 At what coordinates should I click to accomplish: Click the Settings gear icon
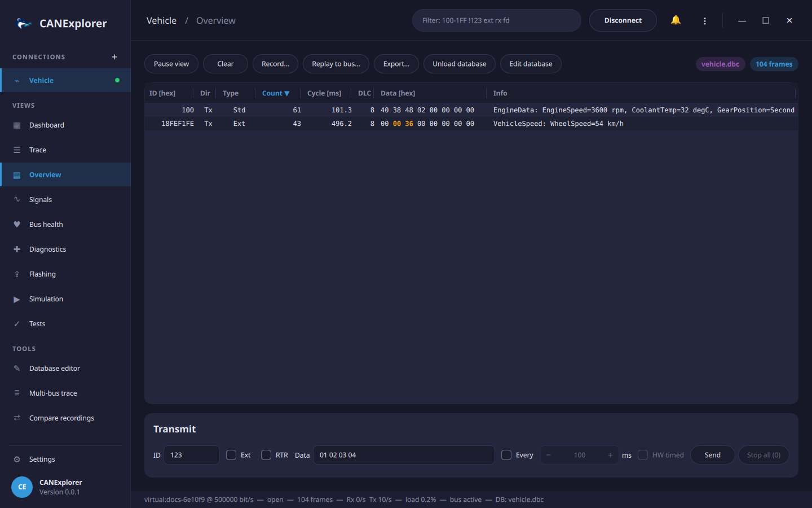click(x=17, y=459)
